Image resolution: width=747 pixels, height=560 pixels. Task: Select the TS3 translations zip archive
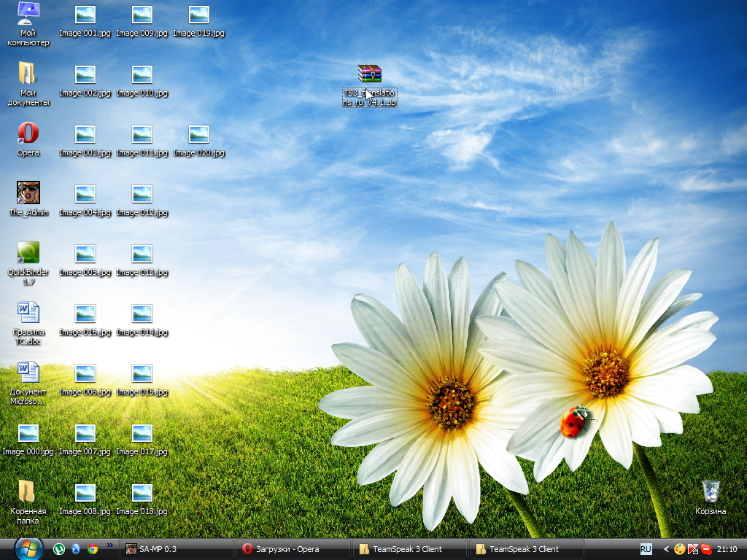click(x=370, y=74)
